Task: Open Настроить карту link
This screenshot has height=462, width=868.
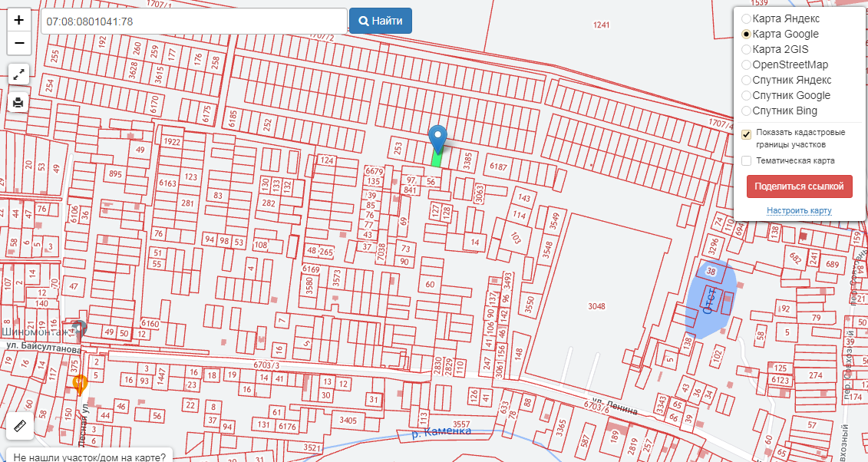Action: 799,211
